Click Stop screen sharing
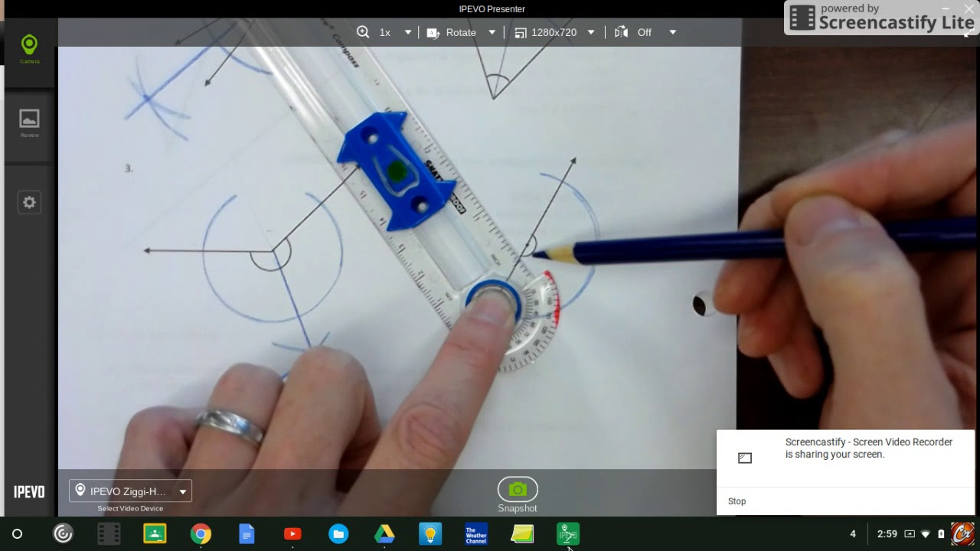The image size is (980, 551). pos(737,501)
